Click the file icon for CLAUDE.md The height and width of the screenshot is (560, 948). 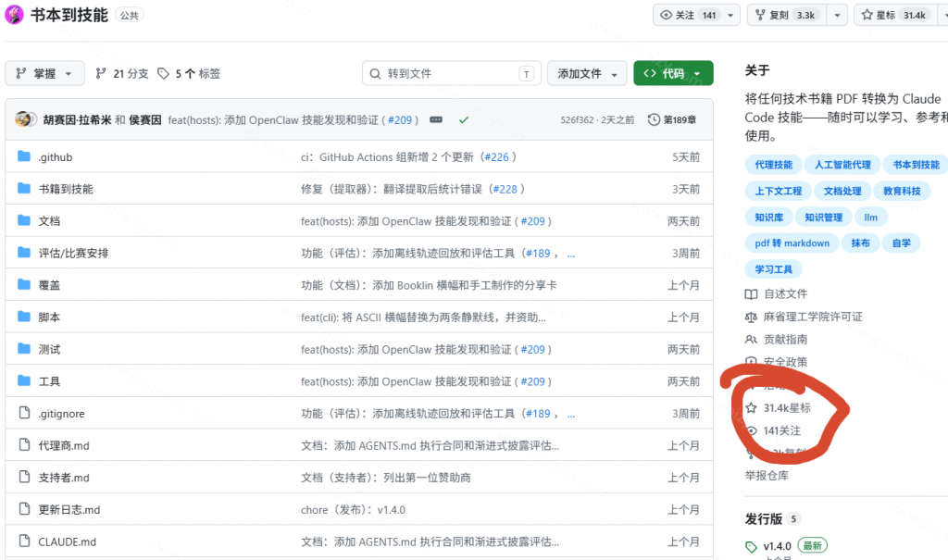(x=24, y=541)
